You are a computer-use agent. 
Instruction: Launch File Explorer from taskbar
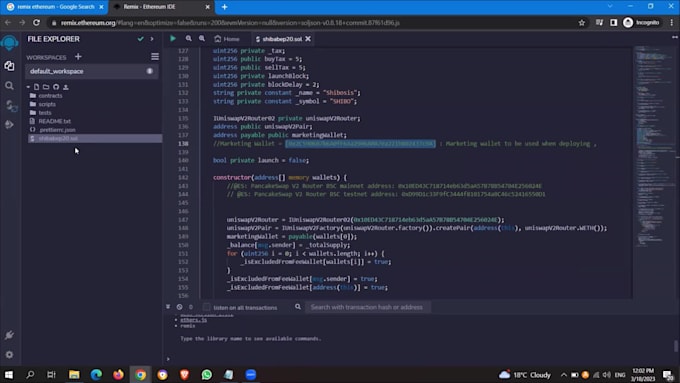(x=74, y=374)
